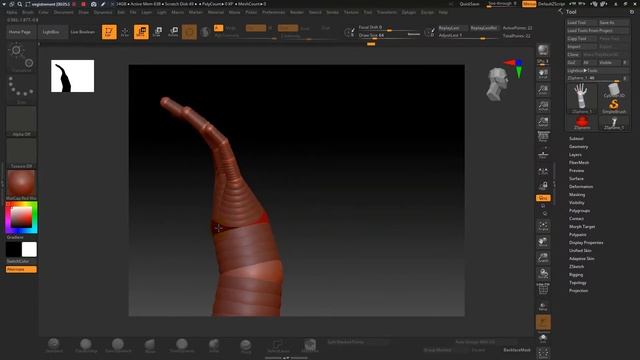Pick a hue in the color picker
This screenshot has width=640, height=360.
pos(21,218)
